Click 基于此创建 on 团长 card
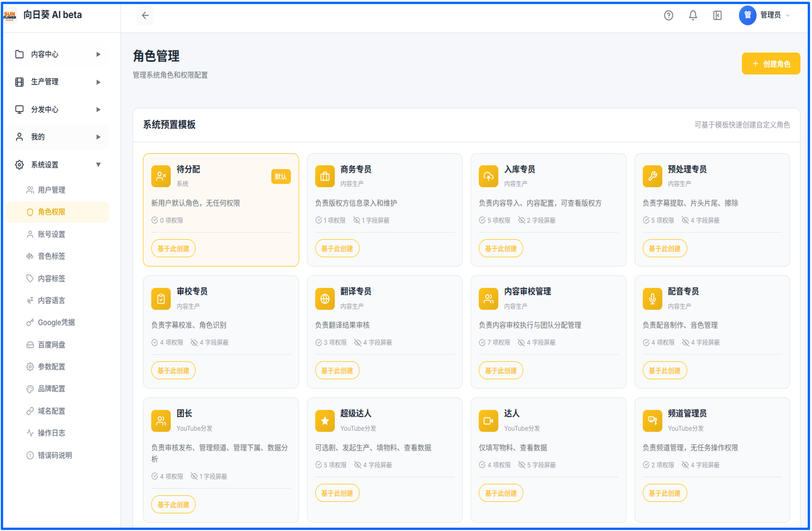812x531 pixels. tap(173, 505)
